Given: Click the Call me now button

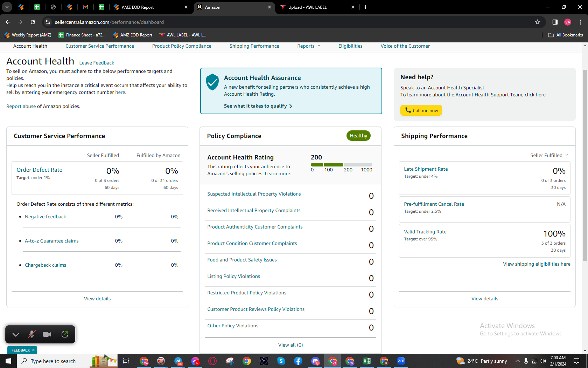Looking at the screenshot, I should (x=421, y=110).
